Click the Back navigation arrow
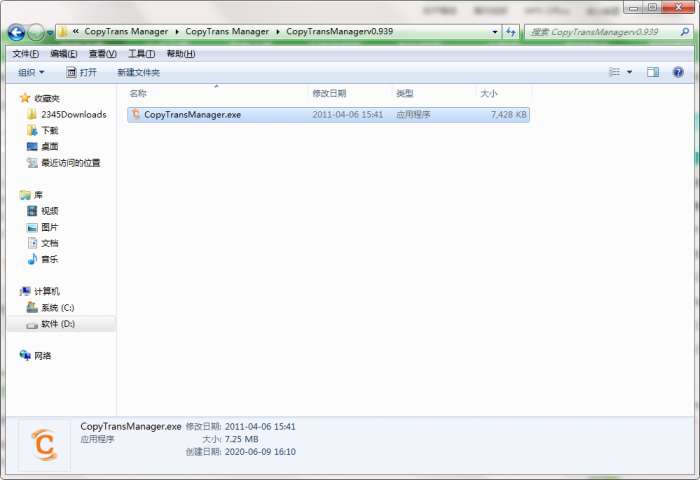Screen dimensions: 700x480 point(16,33)
